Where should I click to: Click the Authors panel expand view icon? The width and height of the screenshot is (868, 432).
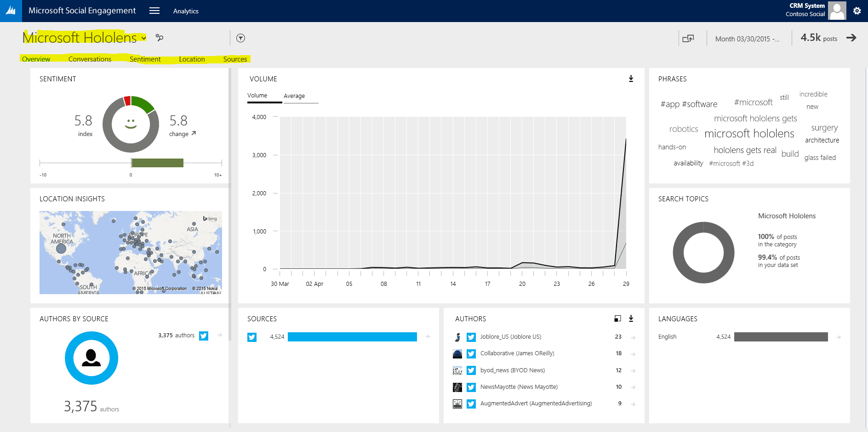[617, 318]
